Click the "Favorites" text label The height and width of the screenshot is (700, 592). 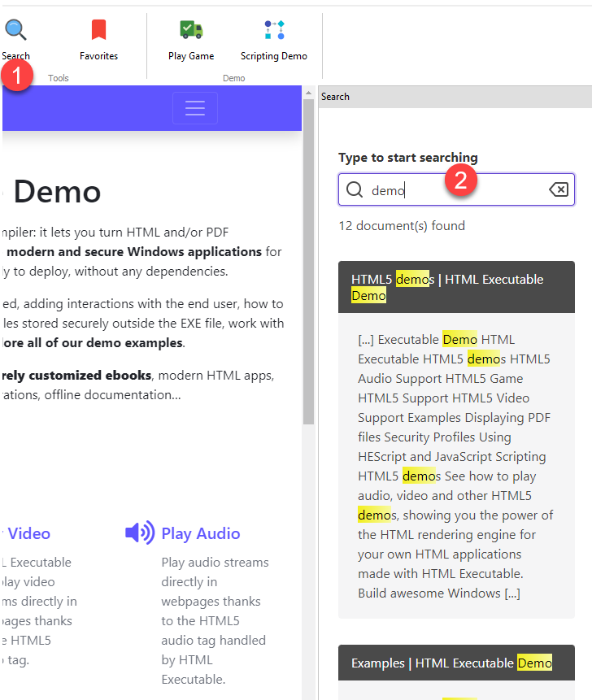click(x=98, y=56)
